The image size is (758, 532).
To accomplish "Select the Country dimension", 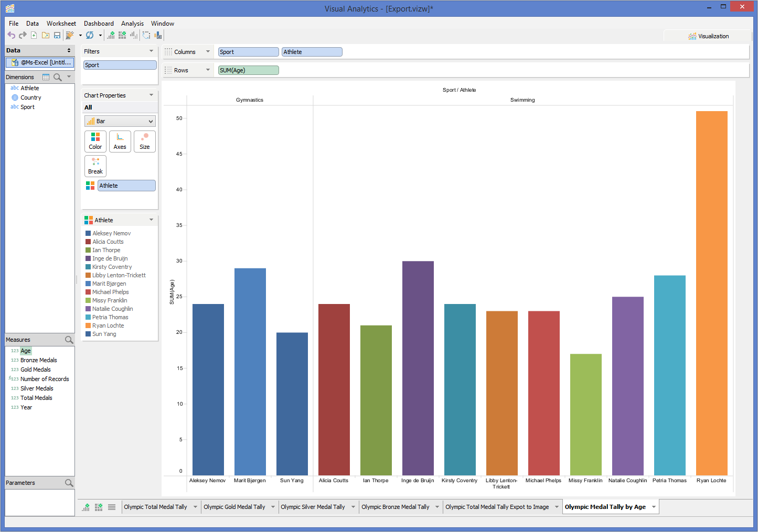I will pyautogui.click(x=31, y=97).
